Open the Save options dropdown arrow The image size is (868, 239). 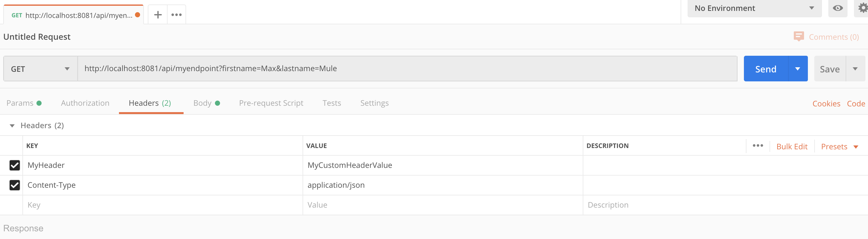point(855,69)
